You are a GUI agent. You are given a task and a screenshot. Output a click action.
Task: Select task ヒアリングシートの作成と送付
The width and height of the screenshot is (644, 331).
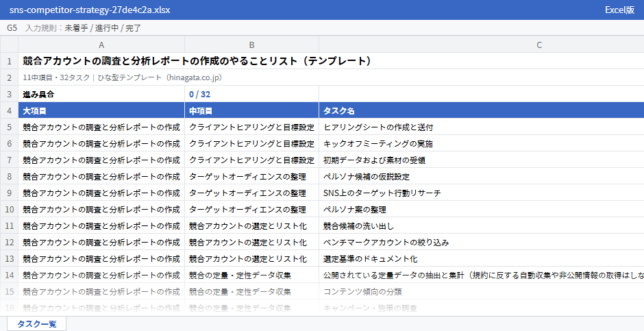482,127
